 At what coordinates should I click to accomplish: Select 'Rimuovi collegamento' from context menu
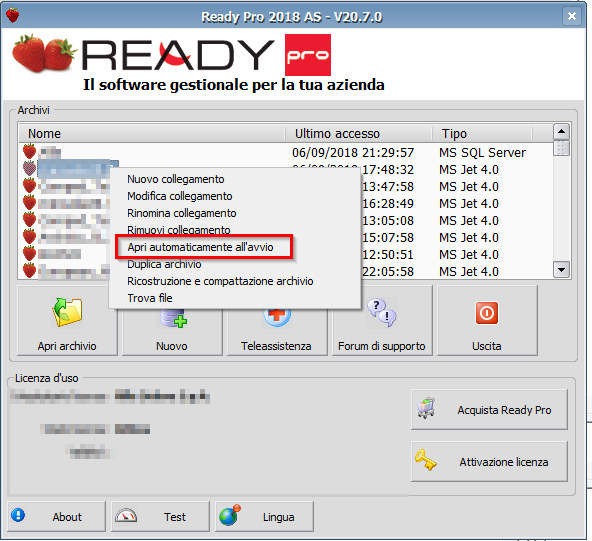[x=179, y=230]
